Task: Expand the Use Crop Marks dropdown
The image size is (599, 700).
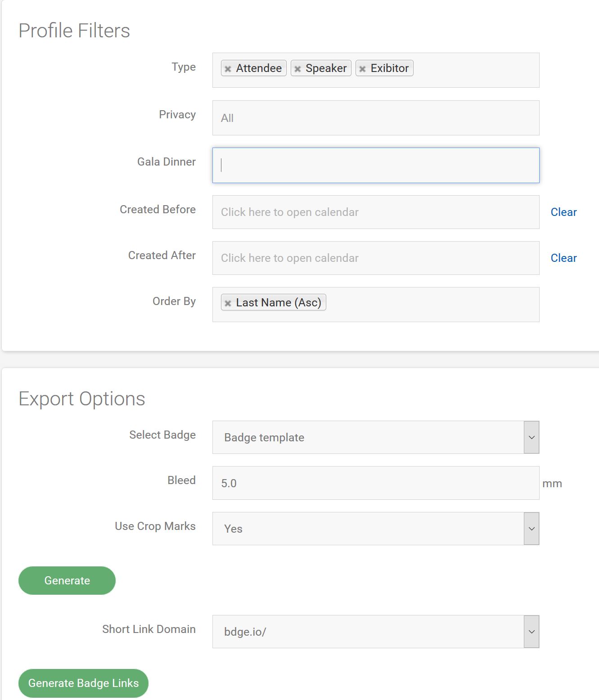Action: point(531,529)
